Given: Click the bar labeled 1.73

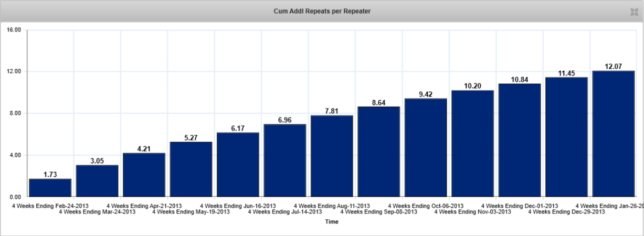Looking at the screenshot, I should pyautogui.click(x=50, y=188).
